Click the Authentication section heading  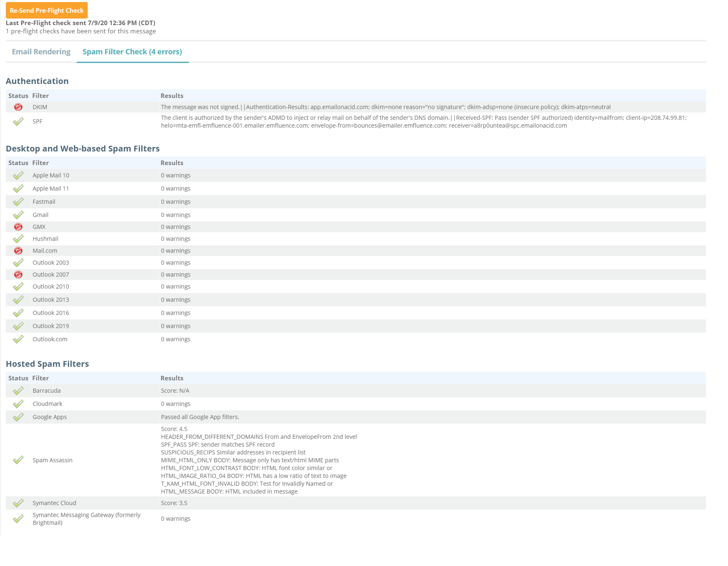37,81
